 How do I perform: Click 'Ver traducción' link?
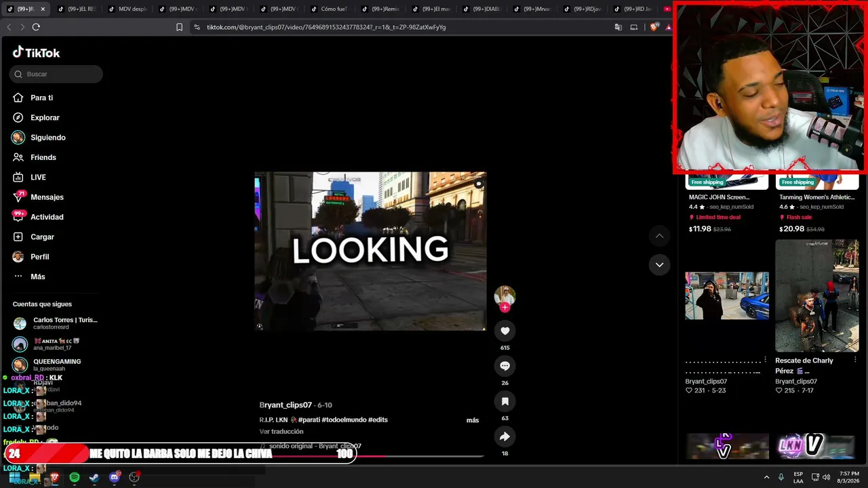click(281, 431)
